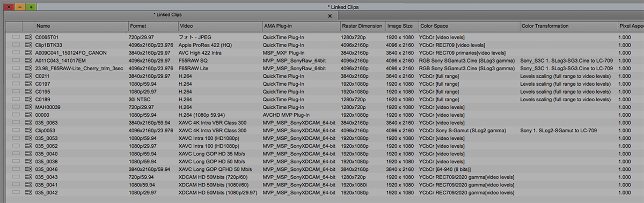The image size is (644, 203).
Task: Sort by the Name column header
Action: tap(81, 26)
